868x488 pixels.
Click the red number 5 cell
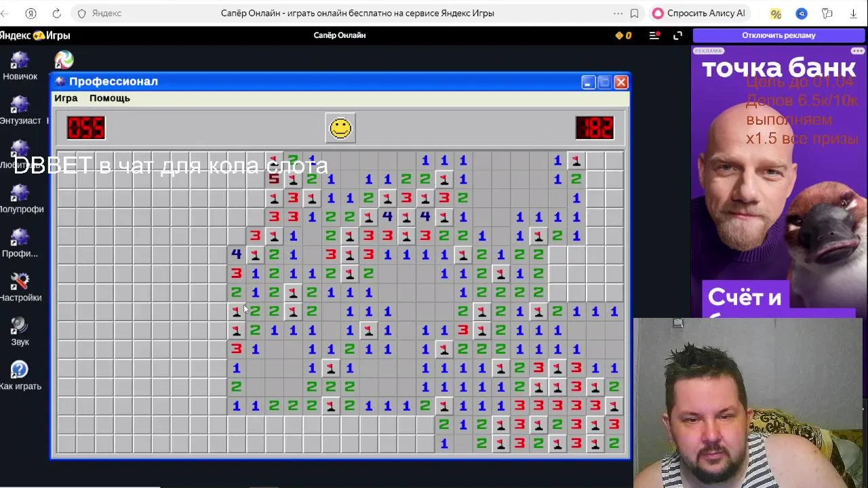click(274, 180)
